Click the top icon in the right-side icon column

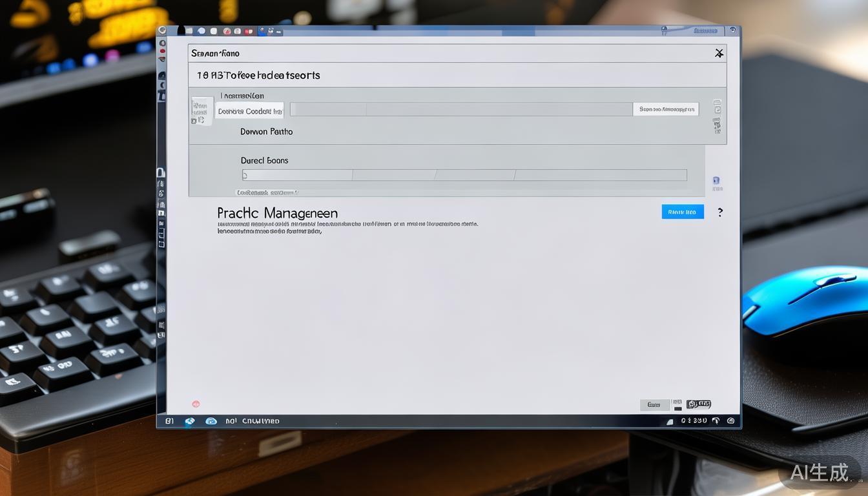pyautogui.click(x=717, y=103)
